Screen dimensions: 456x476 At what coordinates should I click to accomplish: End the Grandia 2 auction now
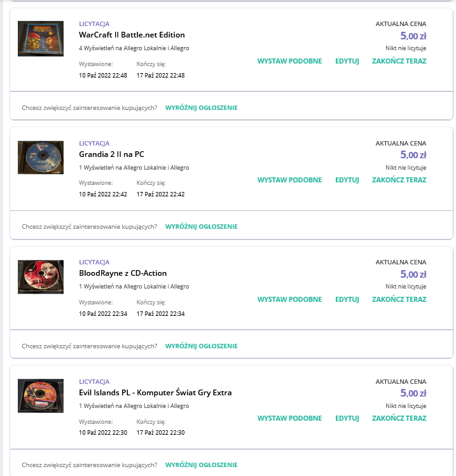pyautogui.click(x=399, y=180)
